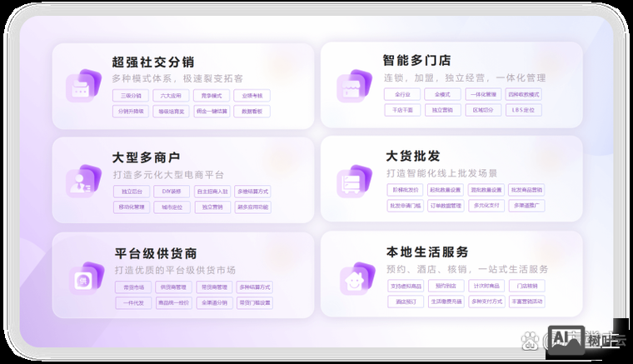Click the 大货批发 cart icon
633x364 pixels.
(354, 182)
